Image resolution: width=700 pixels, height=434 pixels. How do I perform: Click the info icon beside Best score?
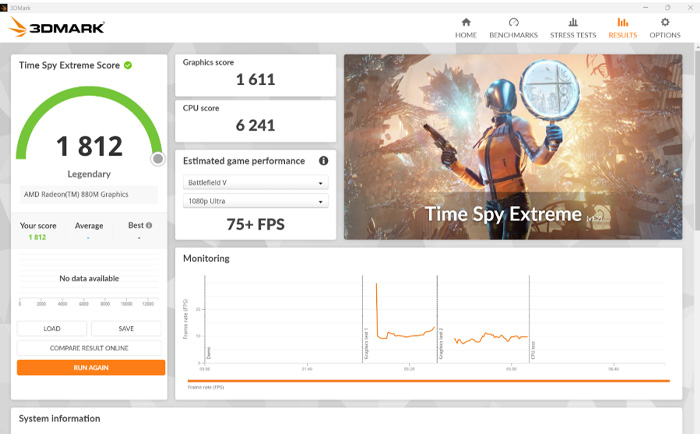tap(150, 226)
